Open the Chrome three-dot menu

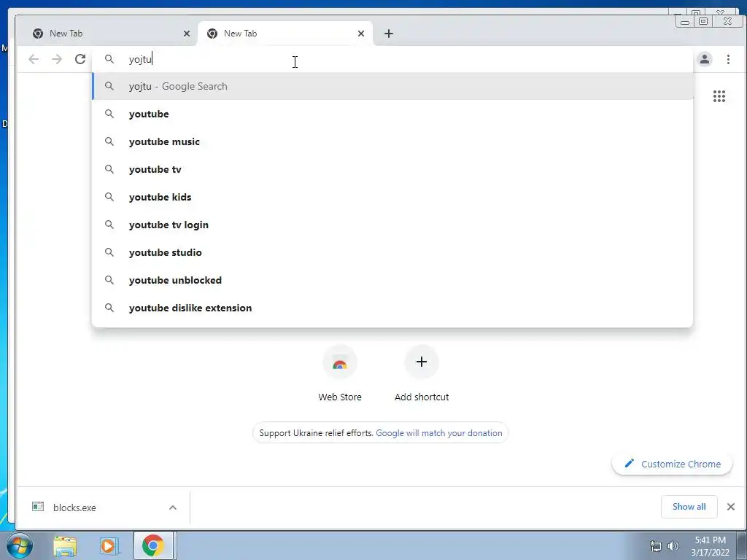pos(728,59)
